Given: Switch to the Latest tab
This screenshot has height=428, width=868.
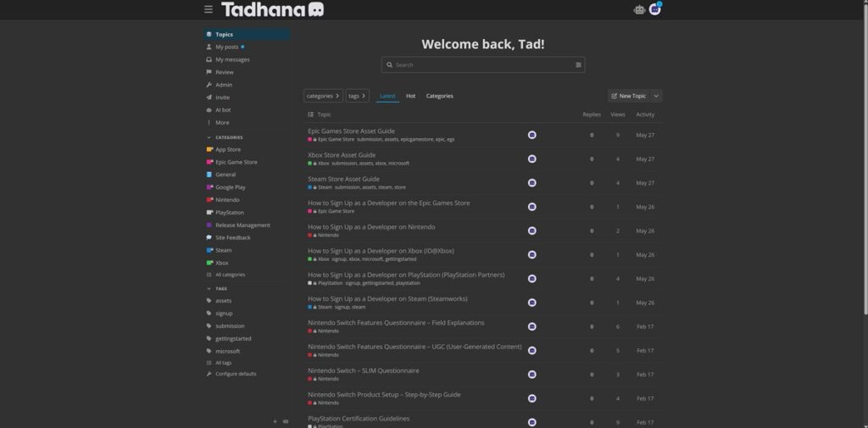Looking at the screenshot, I should click(x=387, y=96).
